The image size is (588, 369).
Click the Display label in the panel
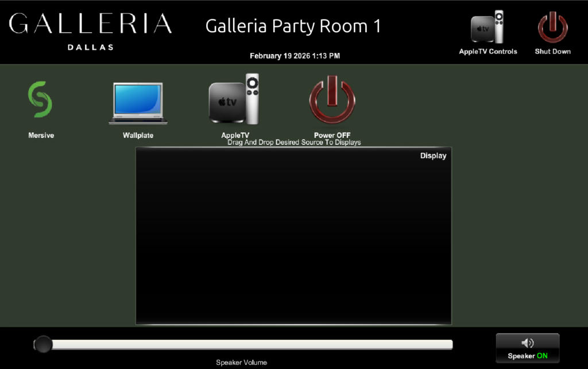coord(433,156)
